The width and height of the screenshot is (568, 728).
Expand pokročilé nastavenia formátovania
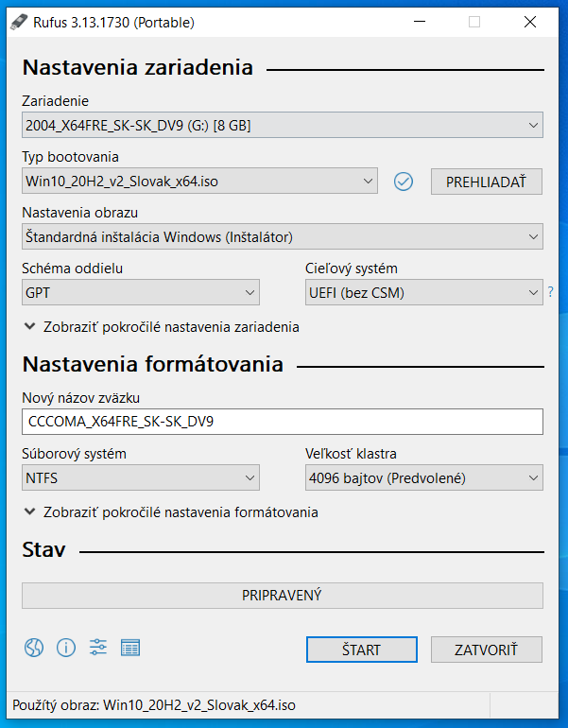point(171,512)
